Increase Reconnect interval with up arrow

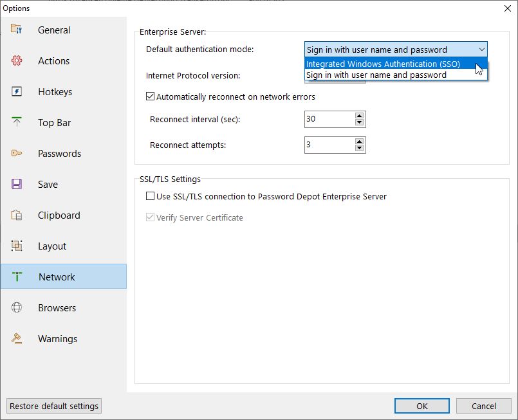coord(360,116)
